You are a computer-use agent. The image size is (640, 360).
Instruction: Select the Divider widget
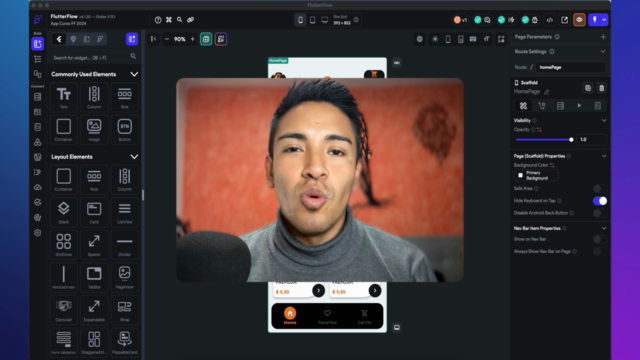tap(124, 245)
